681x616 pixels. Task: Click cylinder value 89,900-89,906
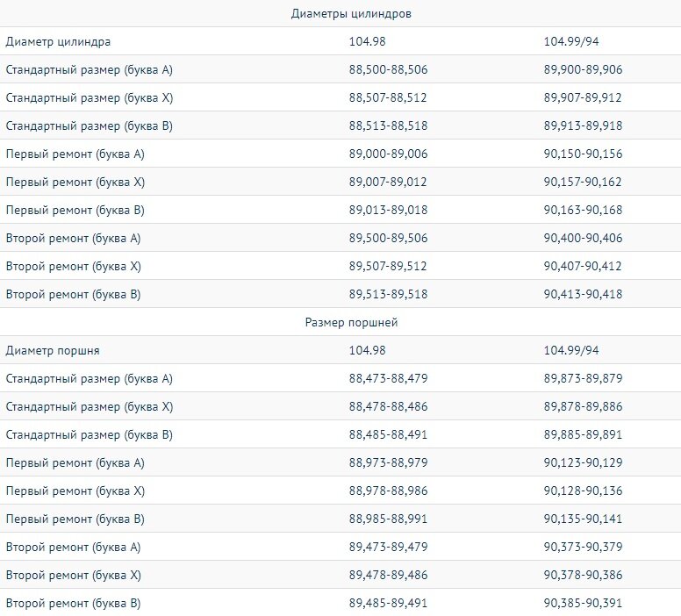[x=583, y=69]
